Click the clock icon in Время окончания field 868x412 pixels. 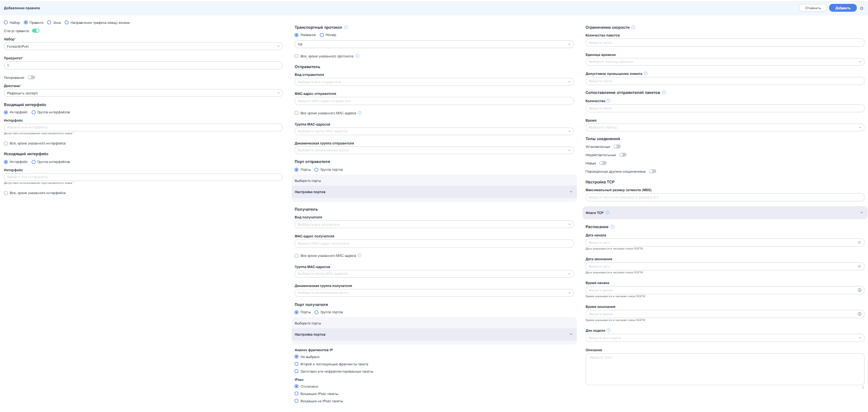[859, 314]
